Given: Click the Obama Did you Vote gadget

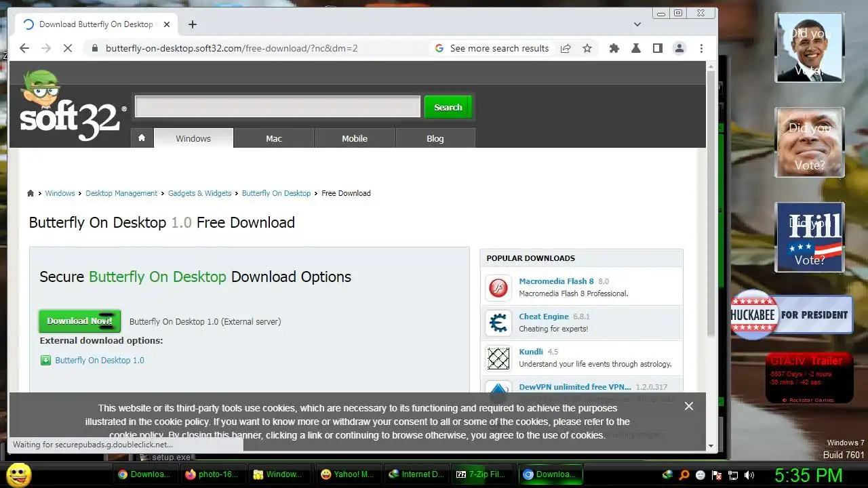Looking at the screenshot, I should tap(810, 47).
